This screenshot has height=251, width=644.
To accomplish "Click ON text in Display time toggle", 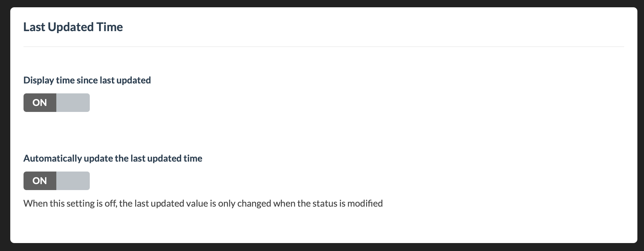I will point(40,103).
